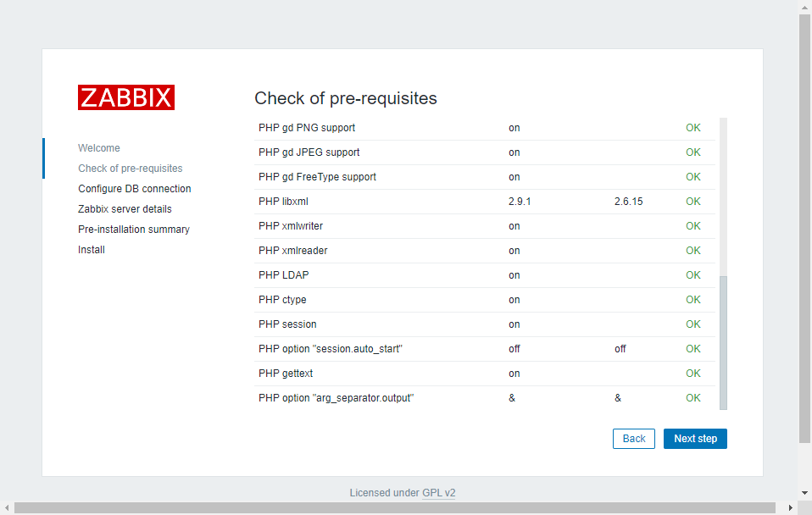Screen dimensions: 812x515
Task: Click the browser scroll-down arrow
Action: point(805,493)
